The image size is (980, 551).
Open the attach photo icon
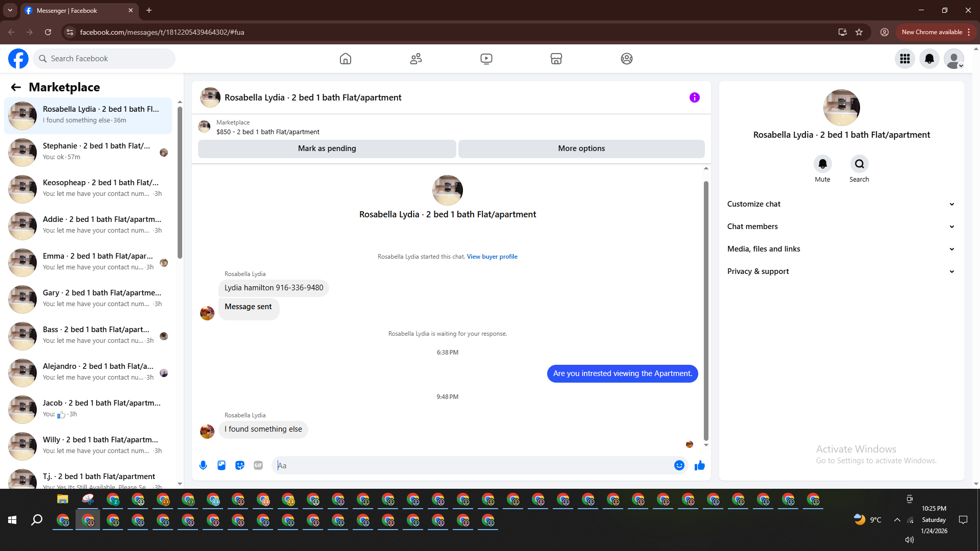(x=222, y=465)
